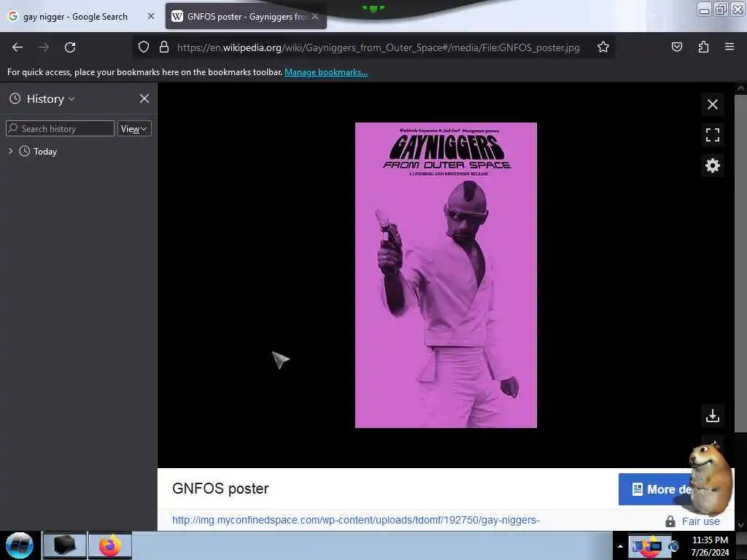Close the Google Search tab

pos(151,16)
